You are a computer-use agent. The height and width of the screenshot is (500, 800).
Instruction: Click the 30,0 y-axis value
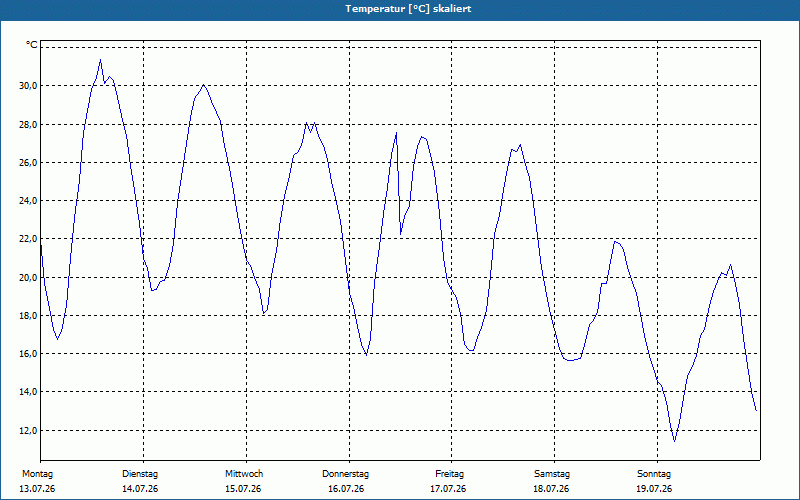pos(28,85)
